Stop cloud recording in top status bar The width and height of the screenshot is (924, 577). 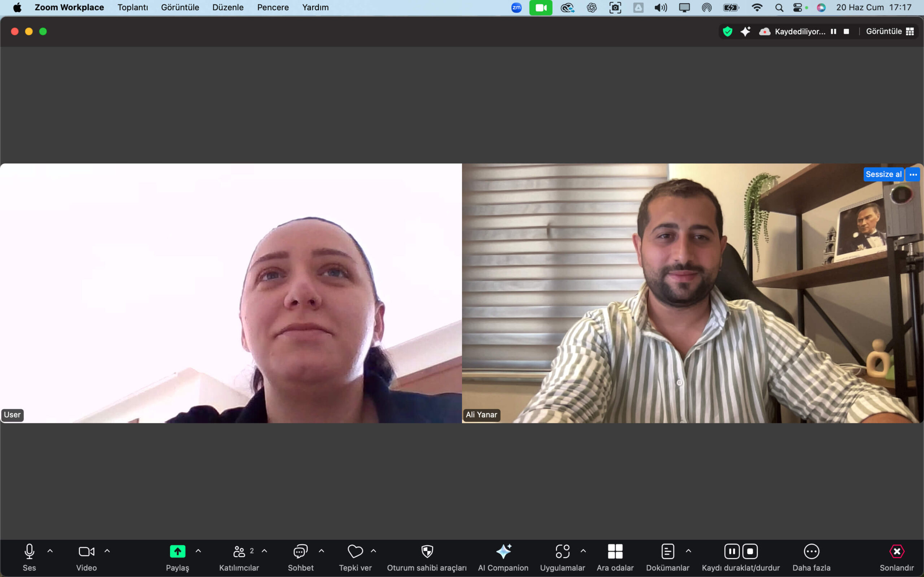point(846,32)
